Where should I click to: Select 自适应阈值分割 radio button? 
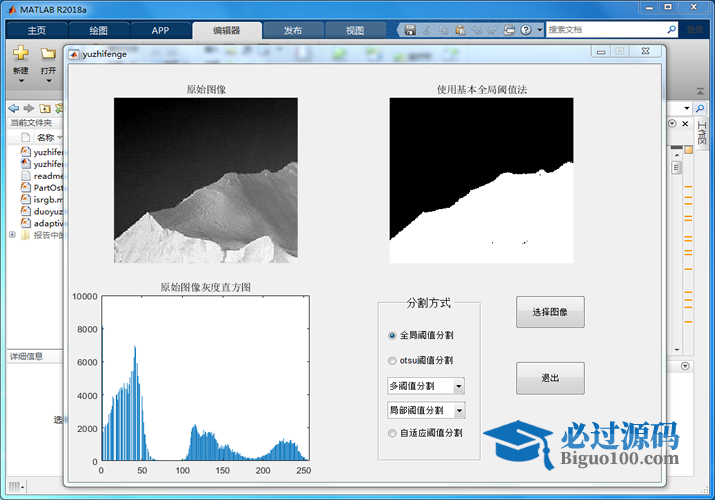[392, 433]
